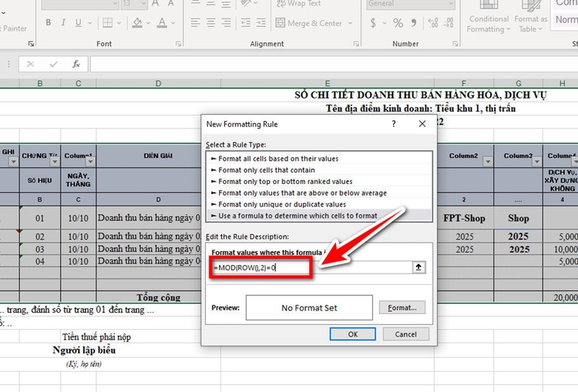Select 'above or below average' rule type
The image size is (578, 392).
click(319, 193)
